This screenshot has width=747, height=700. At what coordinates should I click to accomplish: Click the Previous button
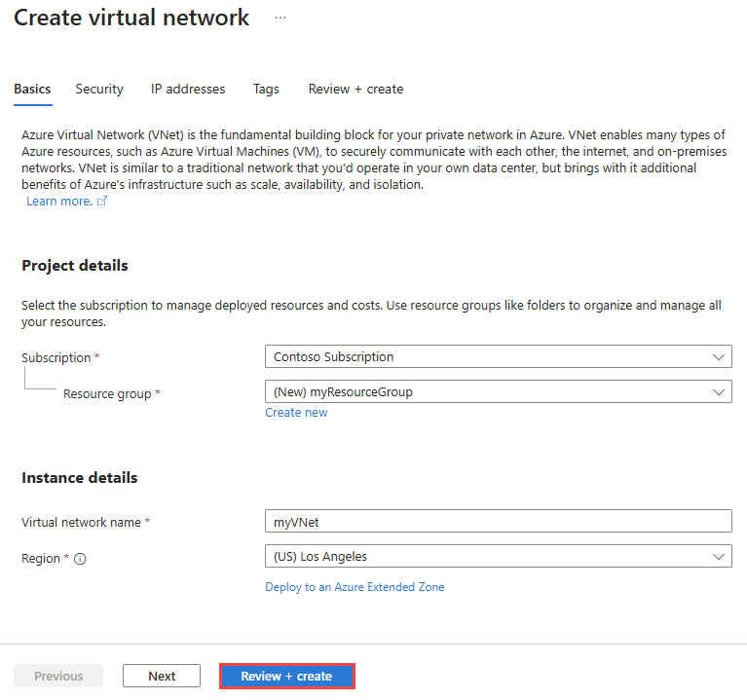pos(58,676)
